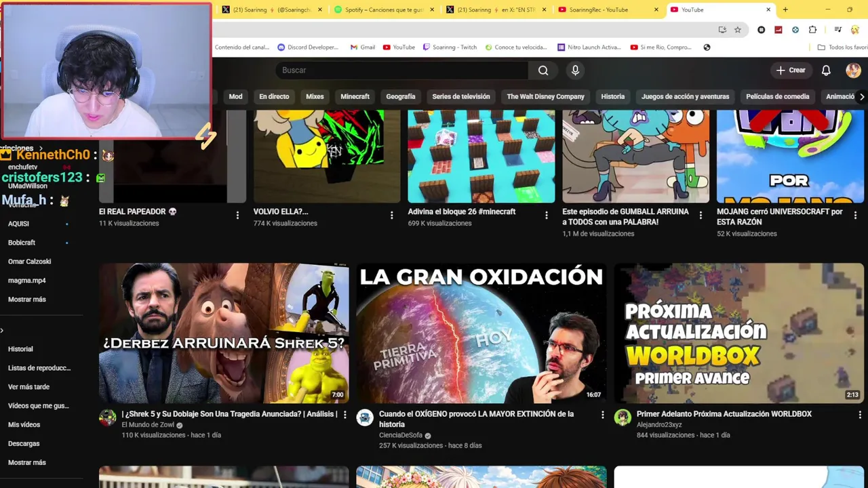The image size is (868, 488).
Task: Open the Adivina el bloque 26 thumbnail
Action: 481,157
